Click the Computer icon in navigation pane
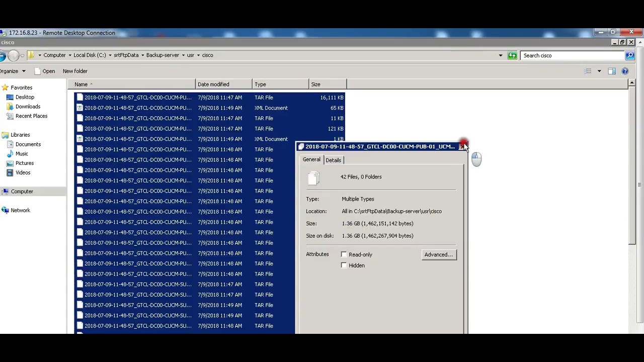Screen dimensions: 644x362 pos(5,192)
